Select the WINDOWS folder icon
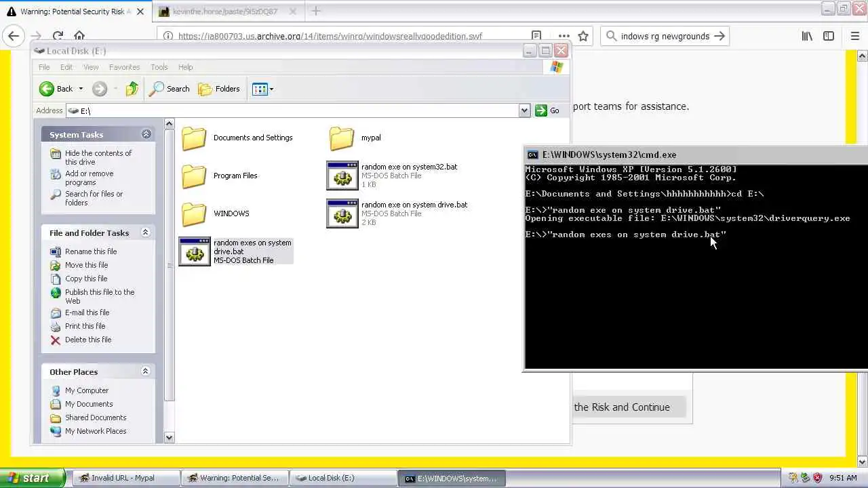The height and width of the screenshot is (488, 868). pyautogui.click(x=194, y=213)
